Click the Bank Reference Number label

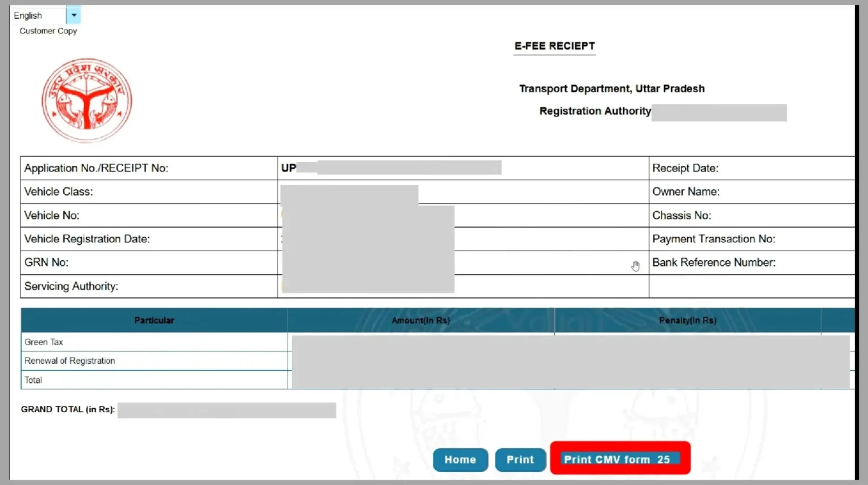713,263
